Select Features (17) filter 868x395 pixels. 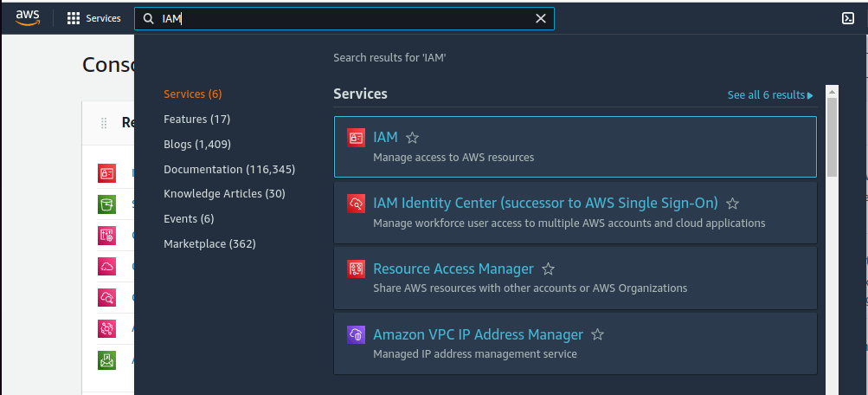pyautogui.click(x=197, y=120)
